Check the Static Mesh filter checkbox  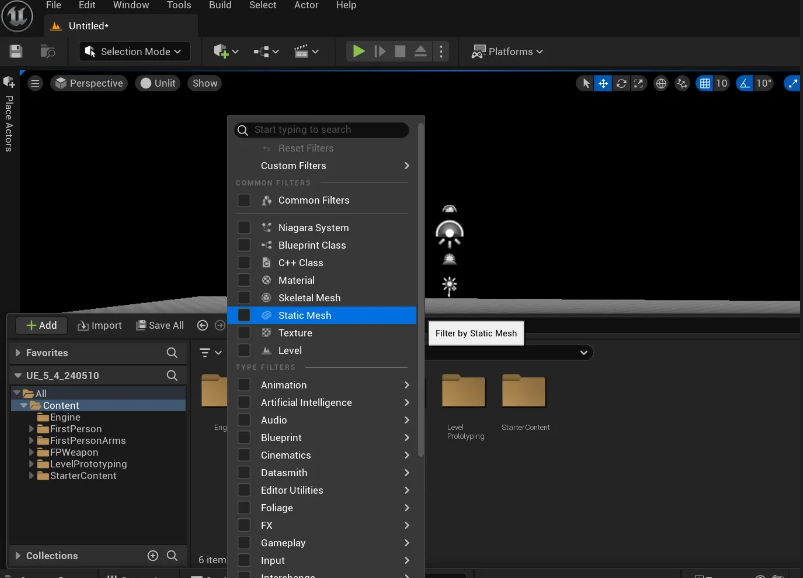[244, 315]
